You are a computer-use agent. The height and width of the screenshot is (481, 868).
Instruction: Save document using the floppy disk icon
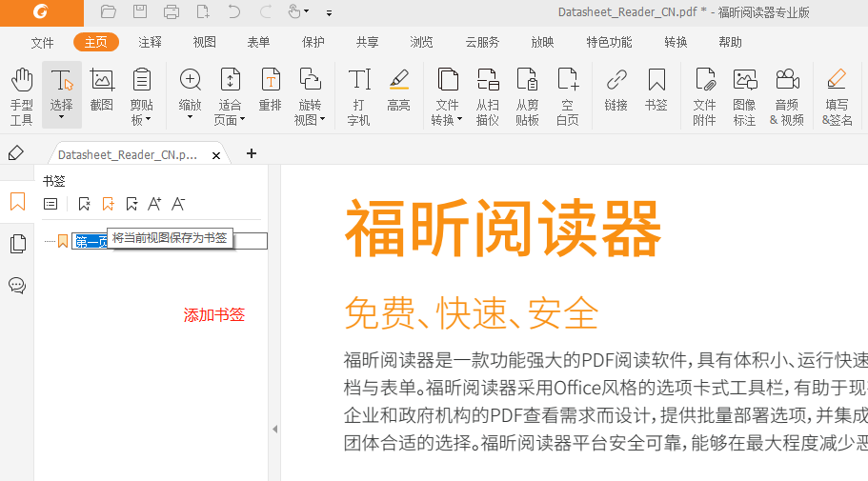coord(140,11)
